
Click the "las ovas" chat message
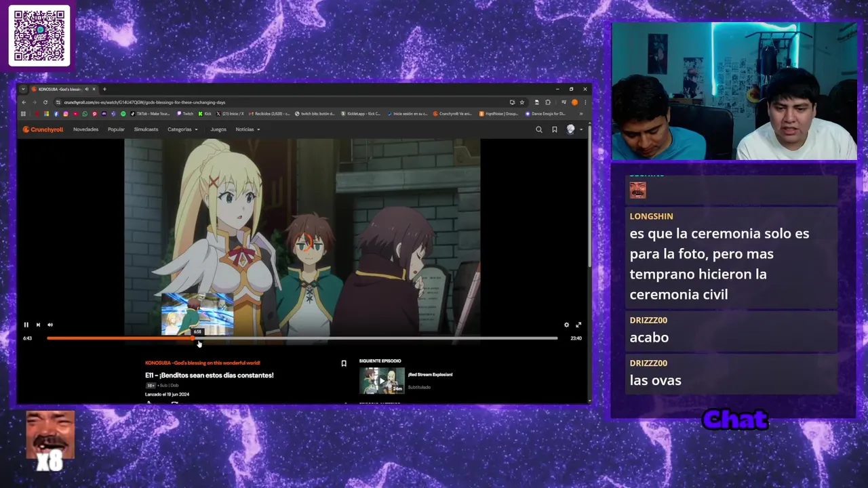point(655,380)
